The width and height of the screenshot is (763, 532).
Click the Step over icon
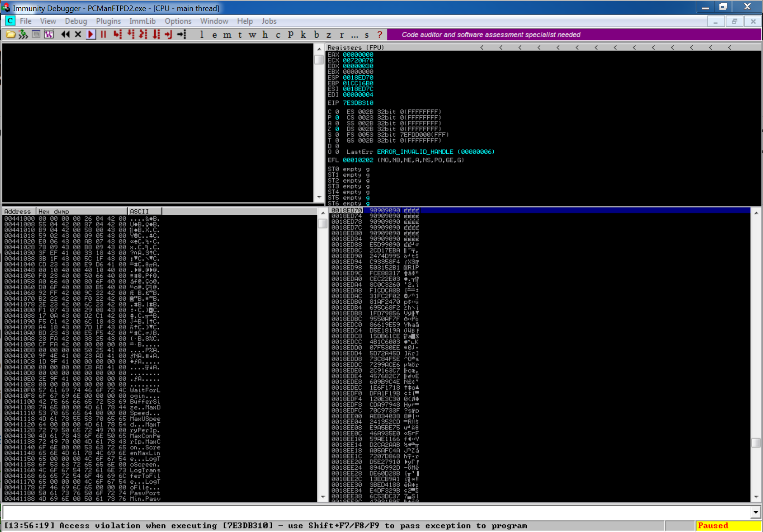pos(131,35)
